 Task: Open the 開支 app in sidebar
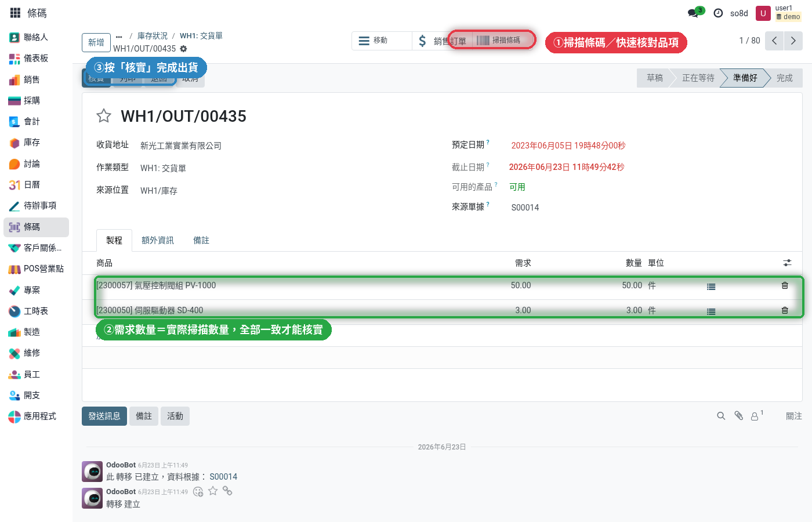(x=36, y=395)
